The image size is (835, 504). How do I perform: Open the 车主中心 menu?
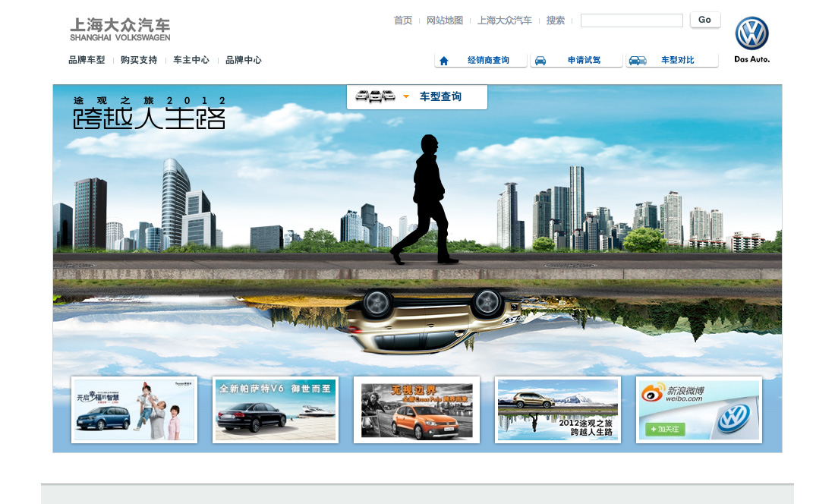tap(191, 60)
